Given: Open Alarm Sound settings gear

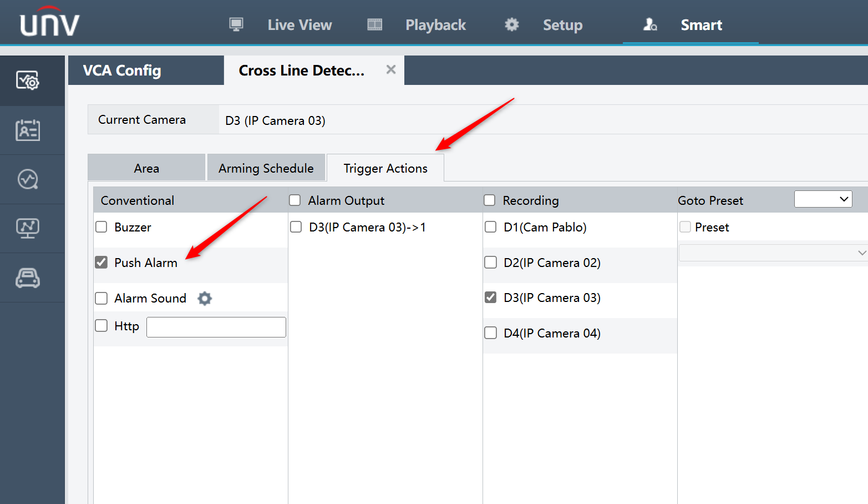Looking at the screenshot, I should click(204, 298).
